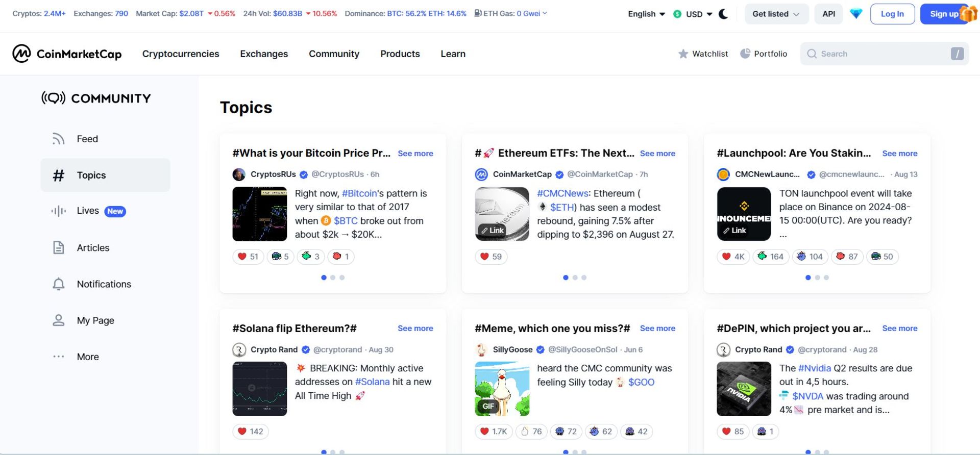Go to My Page profile icon
This screenshot has width=980, height=455.
point(59,320)
